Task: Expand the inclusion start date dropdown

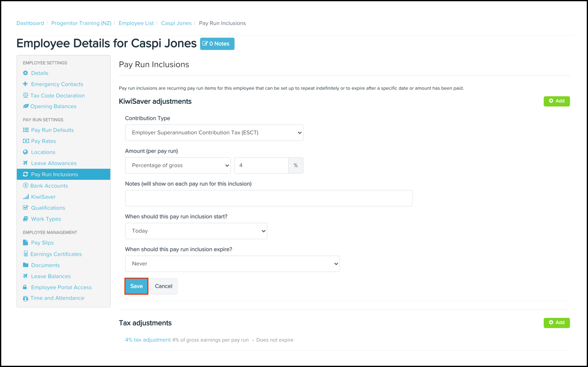Action: 196,231
